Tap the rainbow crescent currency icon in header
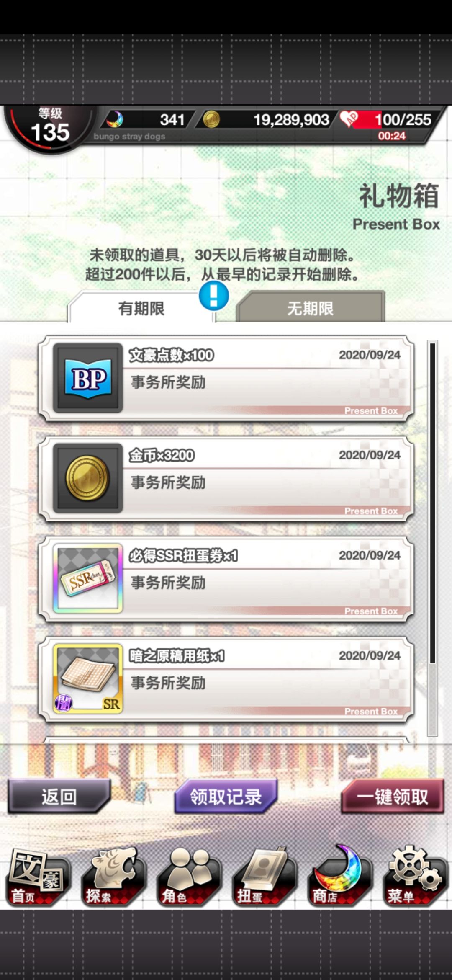 pos(114,120)
